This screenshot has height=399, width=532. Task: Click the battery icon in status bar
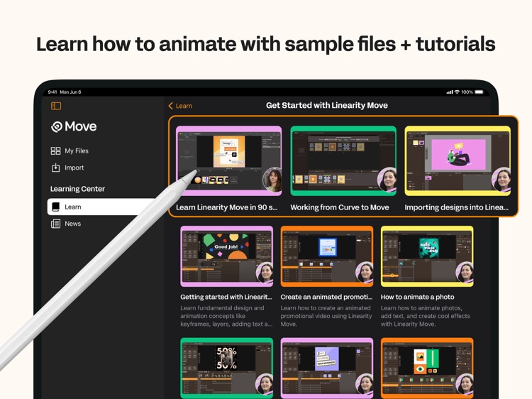(479, 92)
